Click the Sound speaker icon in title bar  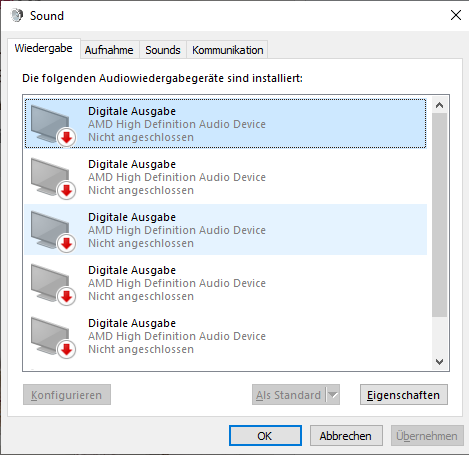point(17,15)
